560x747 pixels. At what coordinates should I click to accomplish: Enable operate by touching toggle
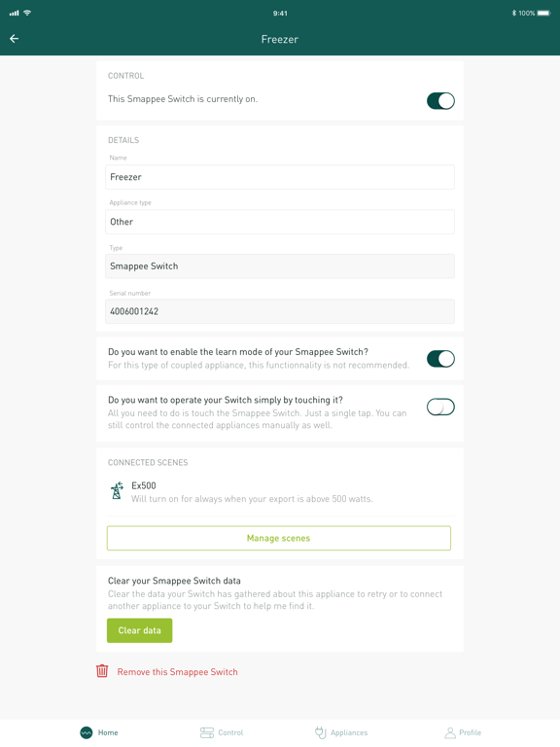[x=440, y=407]
